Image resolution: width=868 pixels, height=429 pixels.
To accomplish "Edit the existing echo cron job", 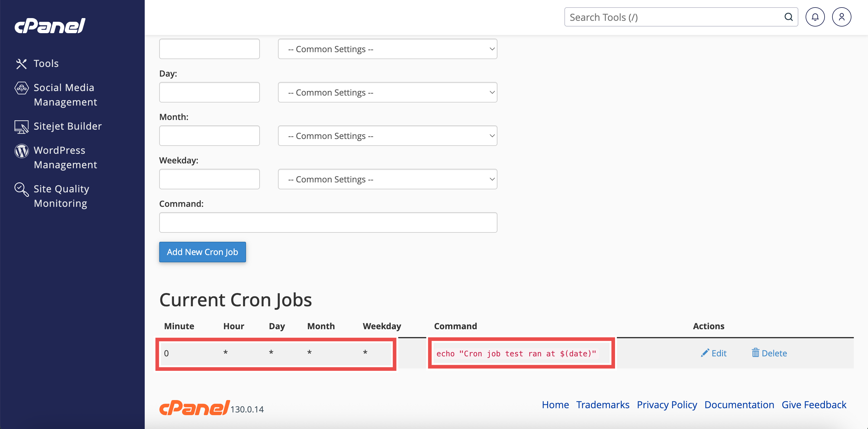I will point(714,353).
